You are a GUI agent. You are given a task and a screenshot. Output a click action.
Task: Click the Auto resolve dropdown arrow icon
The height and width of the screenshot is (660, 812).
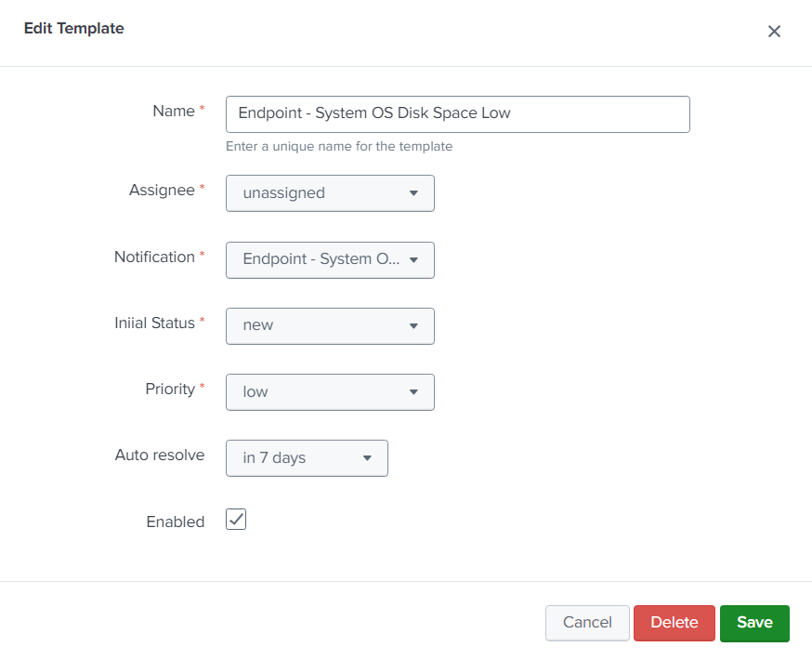coord(367,458)
